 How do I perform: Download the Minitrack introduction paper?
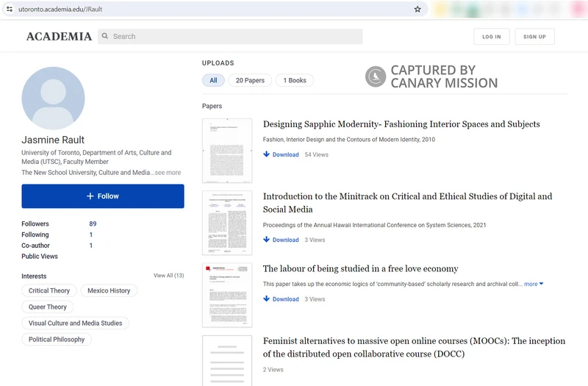pyautogui.click(x=286, y=240)
